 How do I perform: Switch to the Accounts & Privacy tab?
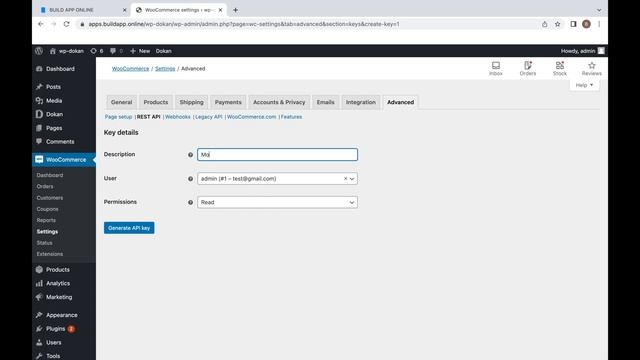pos(279,102)
